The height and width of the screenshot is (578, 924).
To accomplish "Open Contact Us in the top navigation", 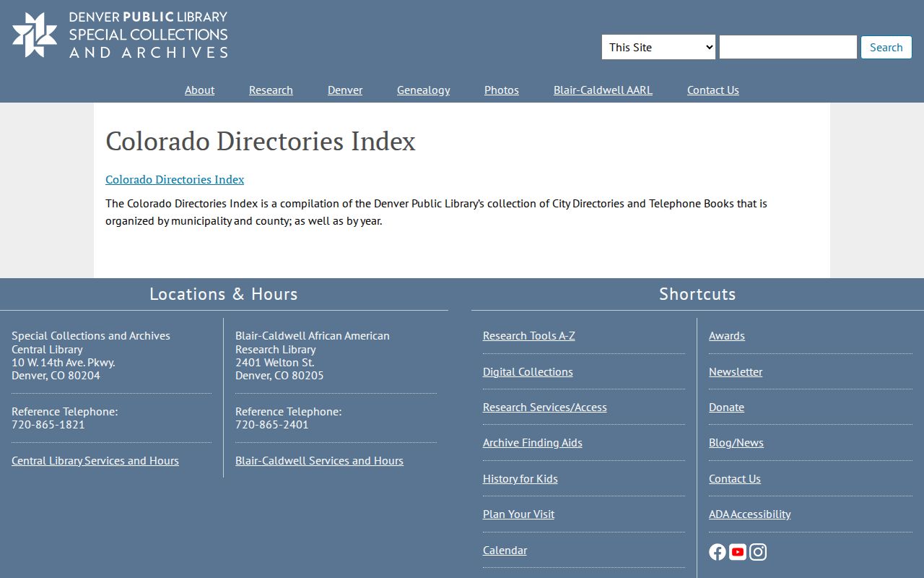I will tap(712, 90).
